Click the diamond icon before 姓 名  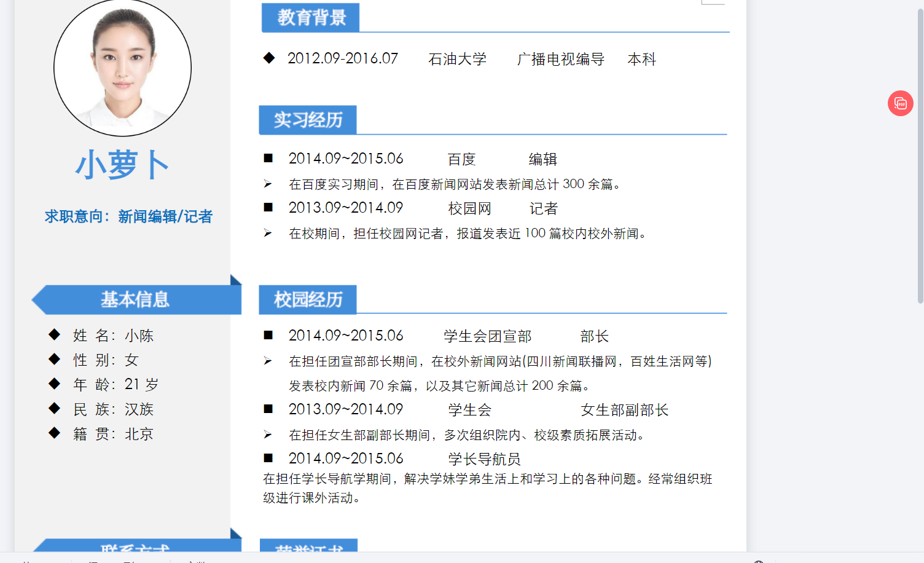(54, 335)
